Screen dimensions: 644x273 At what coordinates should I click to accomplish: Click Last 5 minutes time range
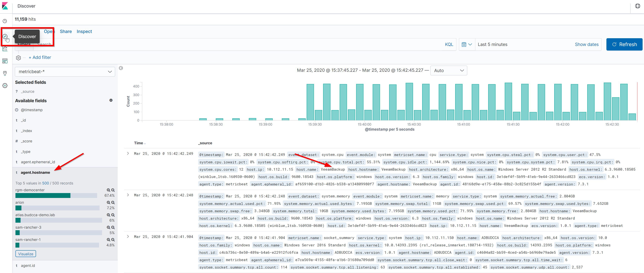point(492,44)
